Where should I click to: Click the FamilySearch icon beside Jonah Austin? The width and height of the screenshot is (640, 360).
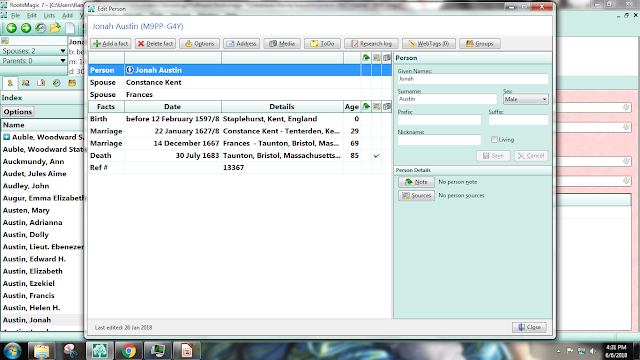pyautogui.click(x=130, y=70)
